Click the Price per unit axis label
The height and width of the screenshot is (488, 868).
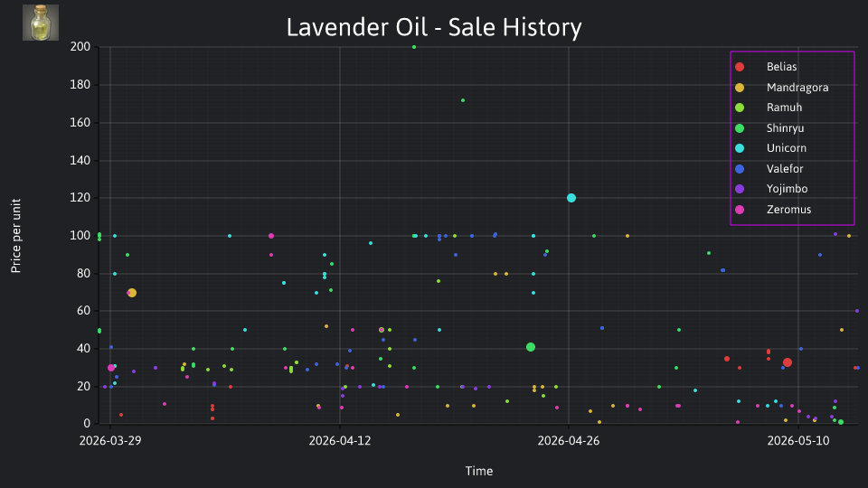coord(15,236)
